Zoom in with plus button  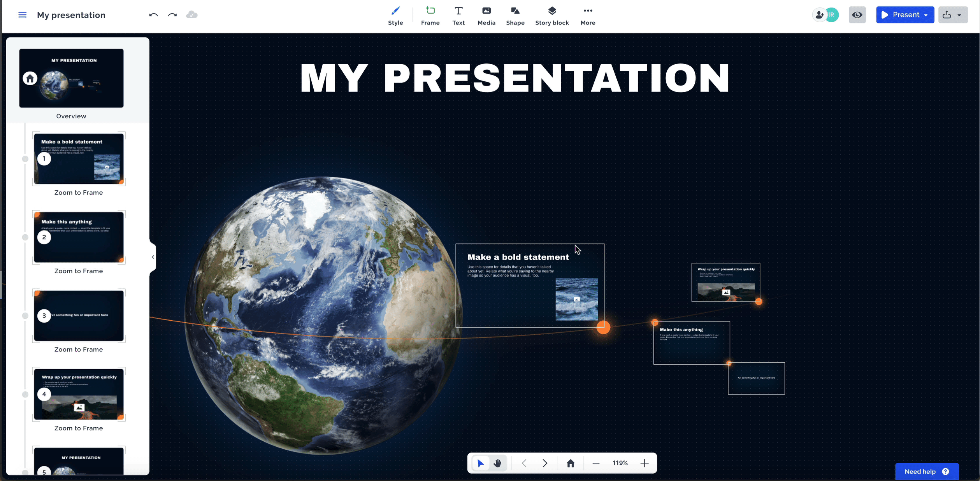click(x=645, y=463)
